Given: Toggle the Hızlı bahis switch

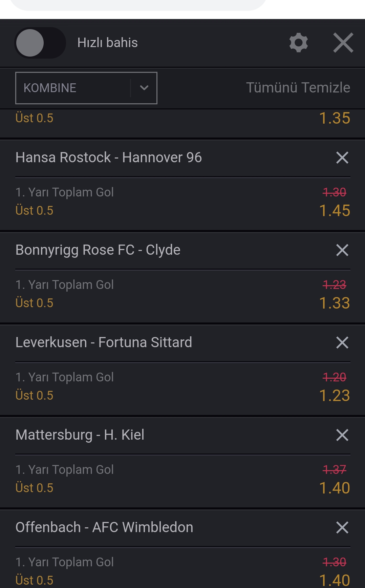Looking at the screenshot, I should click(40, 43).
